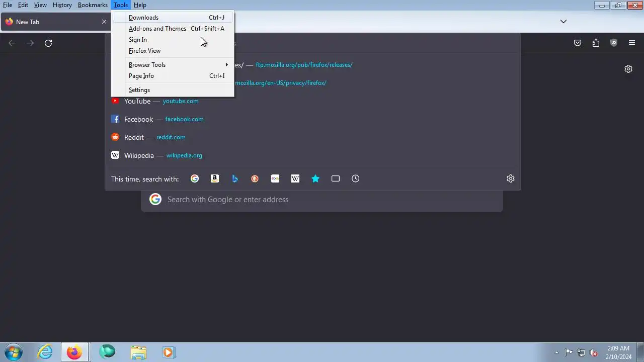Viewport: 644px width, 362px height.
Task: Open the uBlock Origin shield icon
Action: [613, 43]
